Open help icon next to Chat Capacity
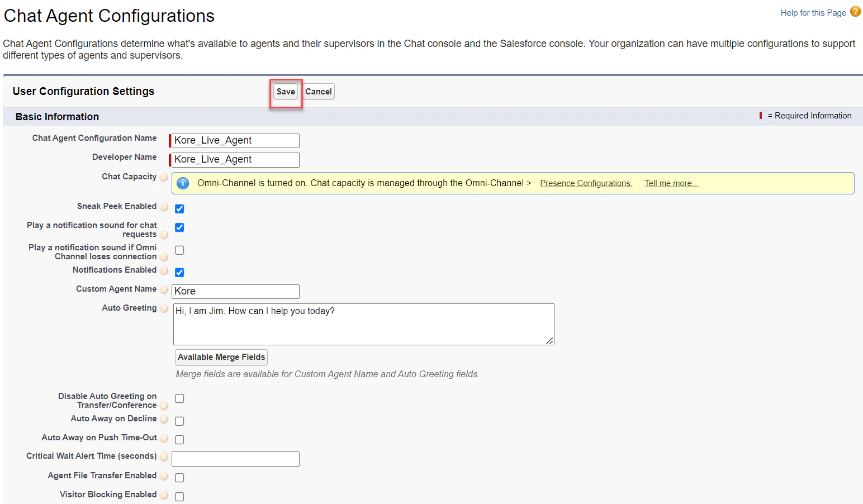This screenshot has height=504, width=863. pyautogui.click(x=164, y=177)
